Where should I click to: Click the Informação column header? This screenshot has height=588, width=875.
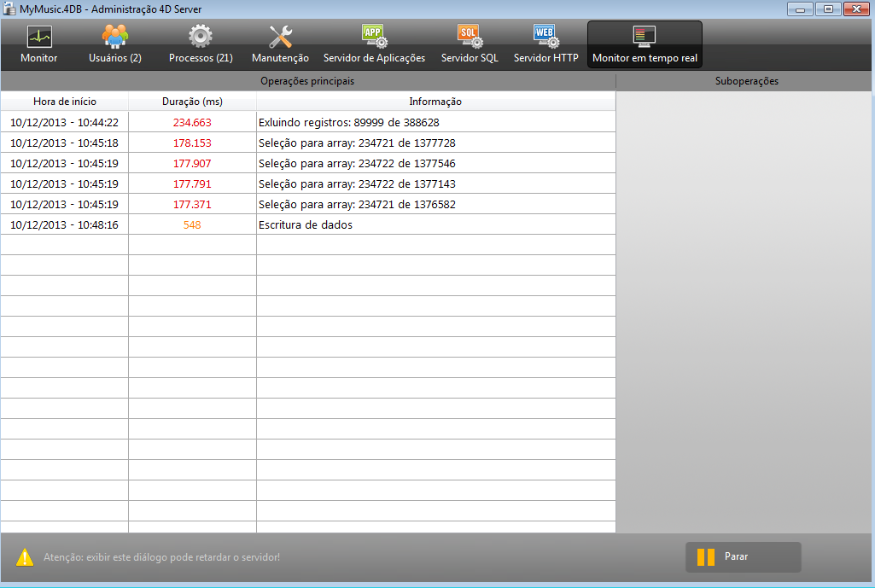pyautogui.click(x=436, y=102)
